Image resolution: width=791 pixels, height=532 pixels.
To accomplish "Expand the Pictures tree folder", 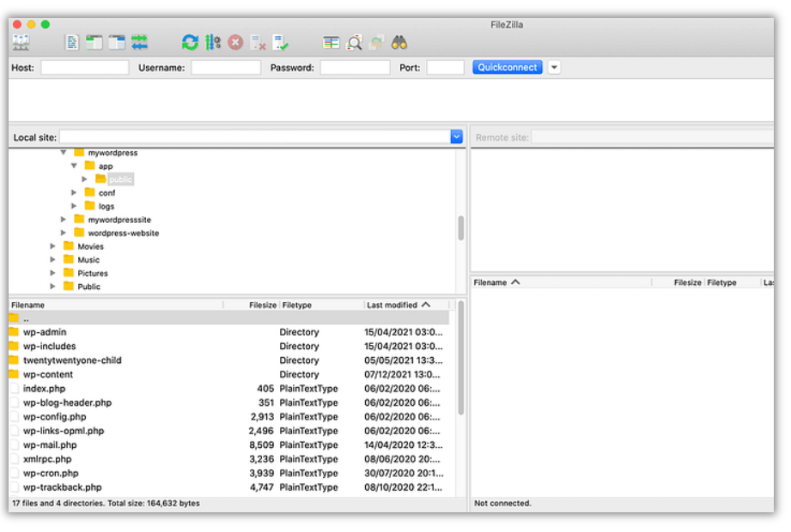I will [52, 273].
